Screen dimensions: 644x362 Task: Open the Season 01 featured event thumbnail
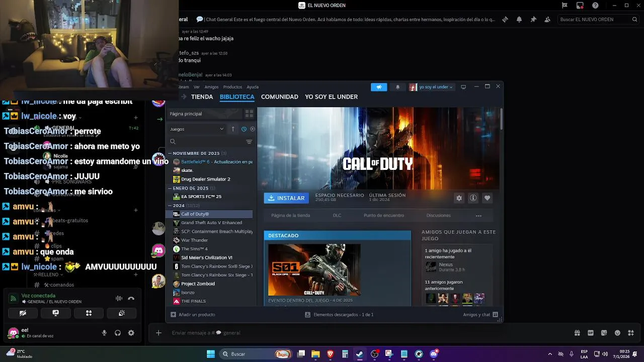314,269
